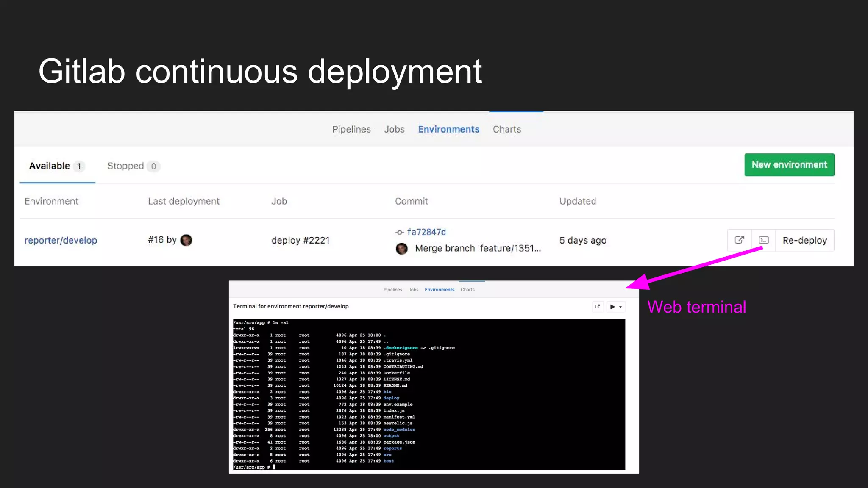The height and width of the screenshot is (488, 868).
Task: Click the play icon in terminal header
Action: pyautogui.click(x=612, y=307)
